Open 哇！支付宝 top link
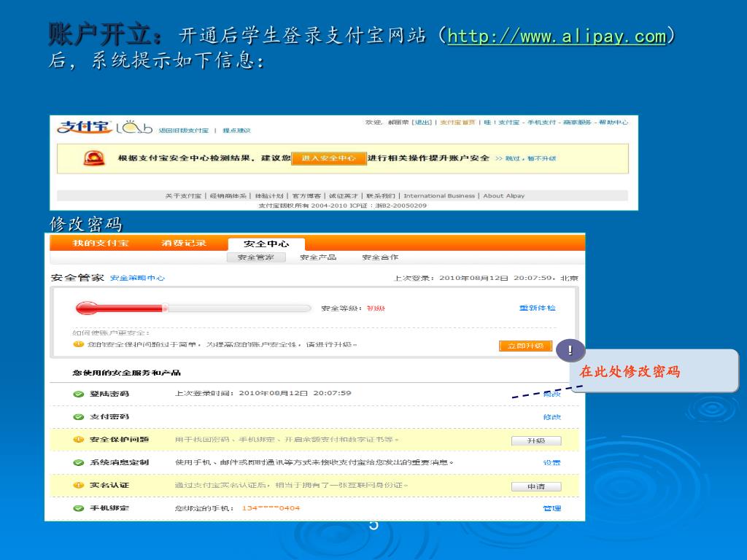The width and height of the screenshot is (747, 560). (x=502, y=122)
